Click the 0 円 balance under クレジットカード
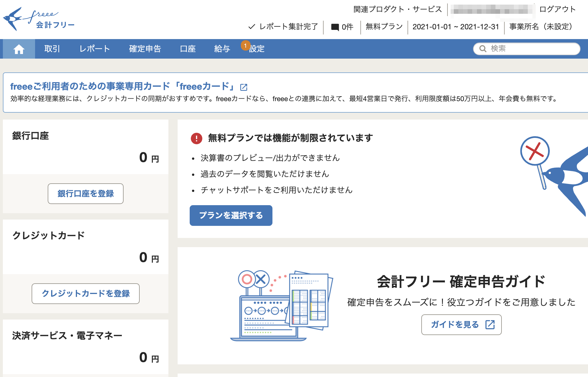This screenshot has height=377, width=588. point(149,258)
